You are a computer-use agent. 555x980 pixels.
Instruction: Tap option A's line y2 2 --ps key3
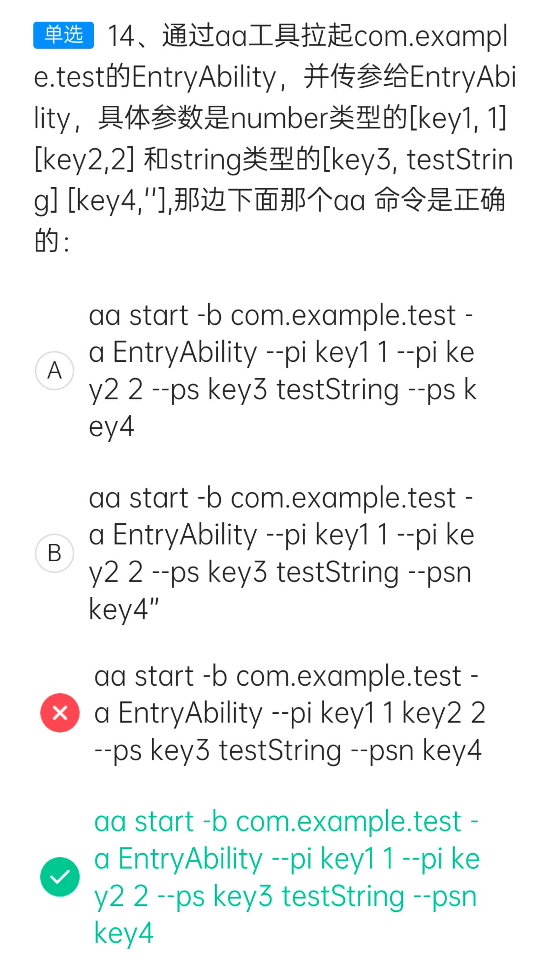[283, 390]
